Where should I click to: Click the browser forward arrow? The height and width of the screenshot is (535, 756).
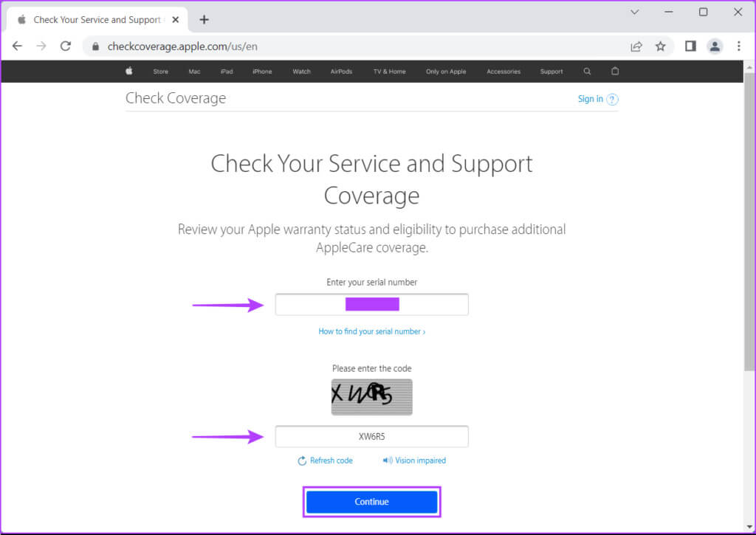[41, 46]
